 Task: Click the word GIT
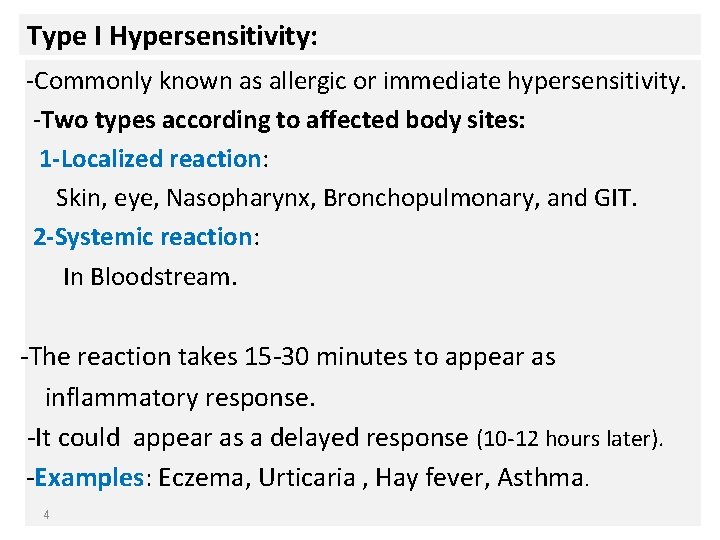[x=612, y=198]
